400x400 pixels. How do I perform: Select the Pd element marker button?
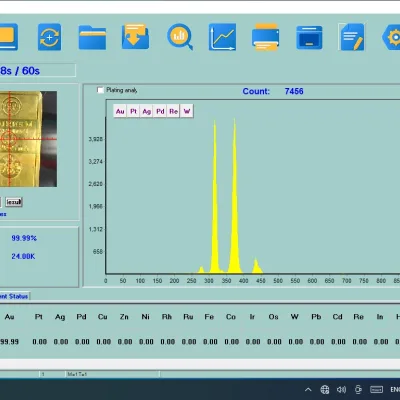[160, 111]
